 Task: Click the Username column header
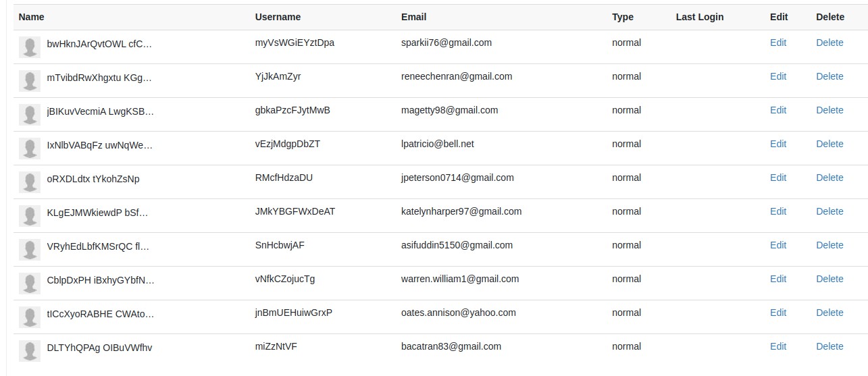pos(278,17)
